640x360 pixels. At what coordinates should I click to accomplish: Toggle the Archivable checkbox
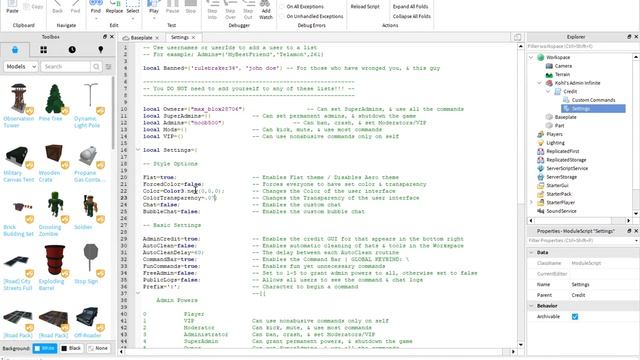[x=575, y=317]
